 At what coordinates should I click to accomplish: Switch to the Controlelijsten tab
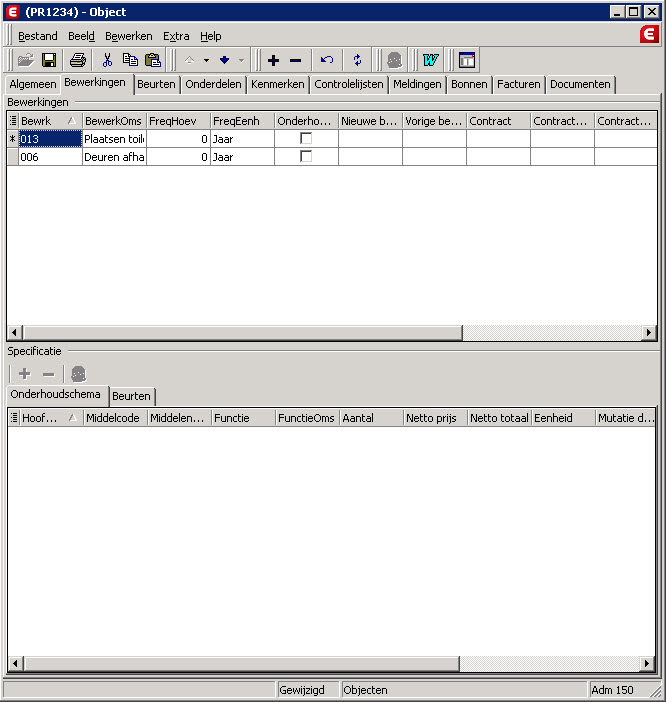349,84
